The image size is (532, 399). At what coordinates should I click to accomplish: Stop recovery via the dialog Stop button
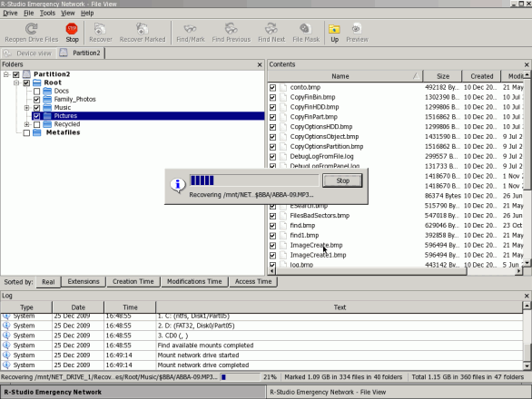coord(342,180)
